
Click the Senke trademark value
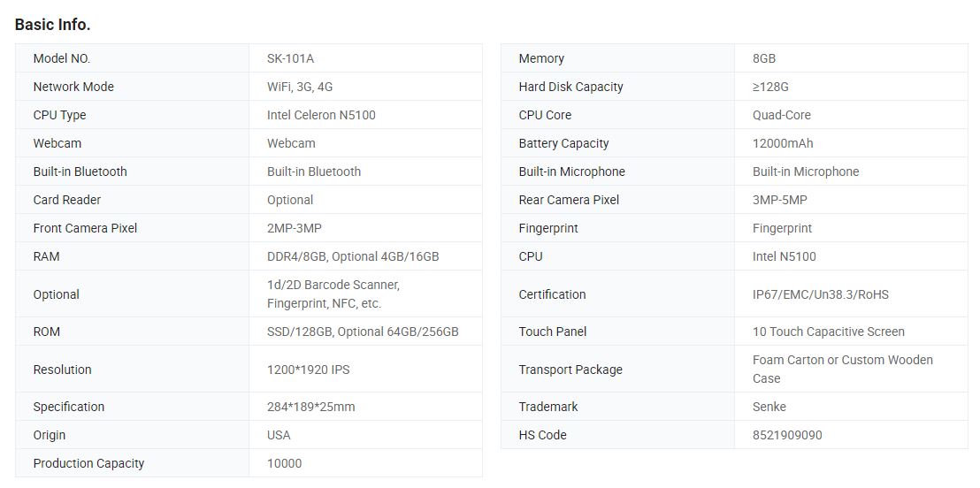pos(769,407)
